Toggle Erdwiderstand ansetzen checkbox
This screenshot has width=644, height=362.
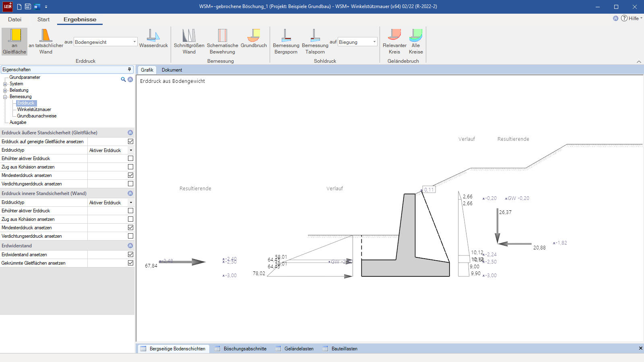click(x=130, y=255)
